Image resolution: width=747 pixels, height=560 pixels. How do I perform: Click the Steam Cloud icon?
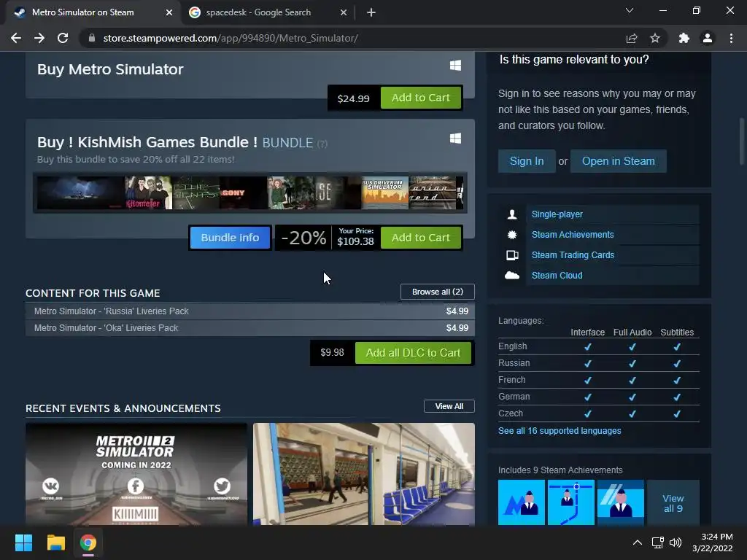tap(512, 276)
